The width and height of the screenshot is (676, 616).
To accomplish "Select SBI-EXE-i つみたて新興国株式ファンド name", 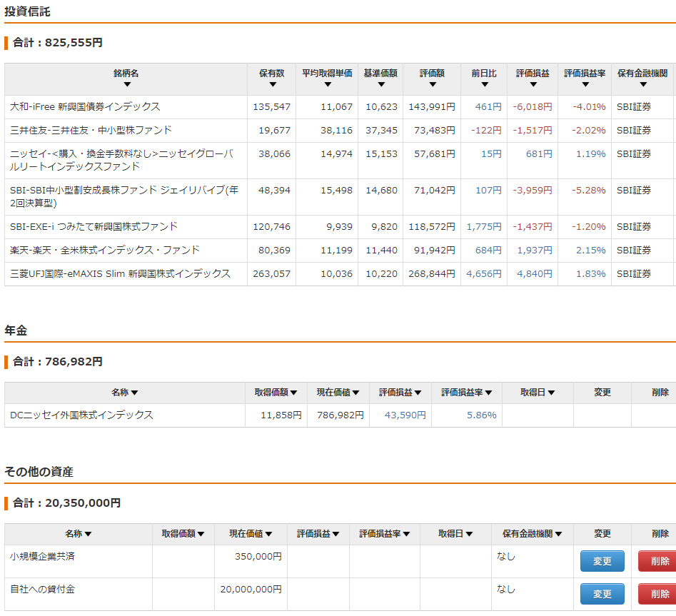I will [94, 227].
